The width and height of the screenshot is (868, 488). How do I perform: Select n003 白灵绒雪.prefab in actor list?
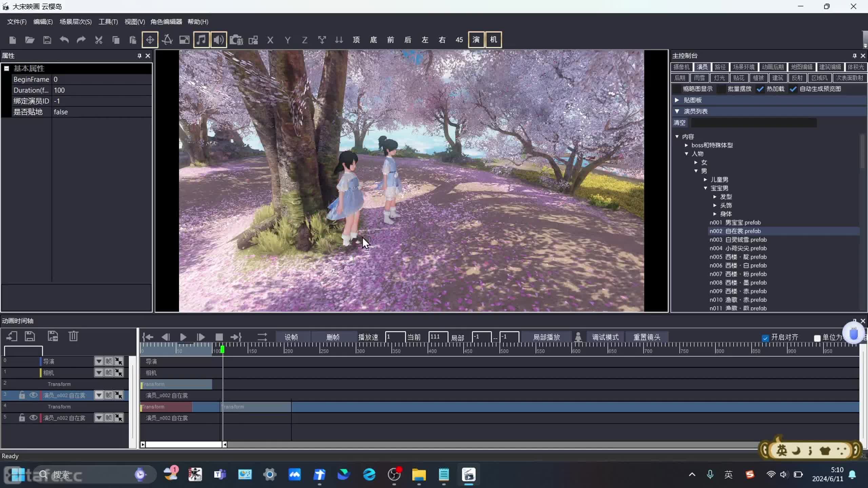[x=738, y=240]
